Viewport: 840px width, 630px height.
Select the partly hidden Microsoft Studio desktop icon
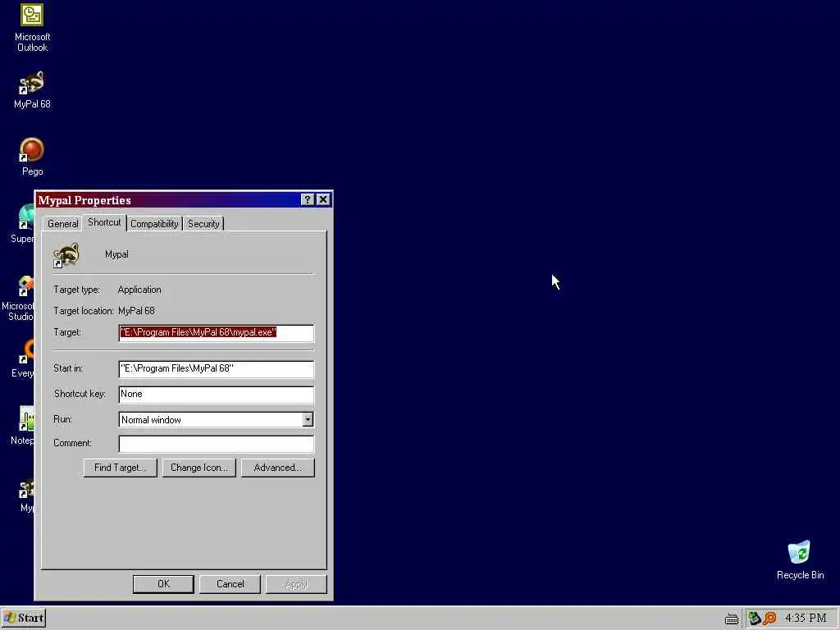18,299
